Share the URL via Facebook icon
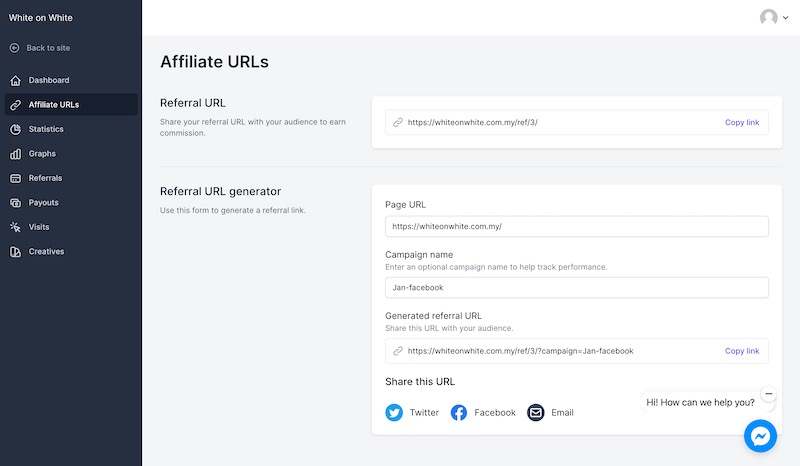This screenshot has width=800, height=466. coord(459,412)
